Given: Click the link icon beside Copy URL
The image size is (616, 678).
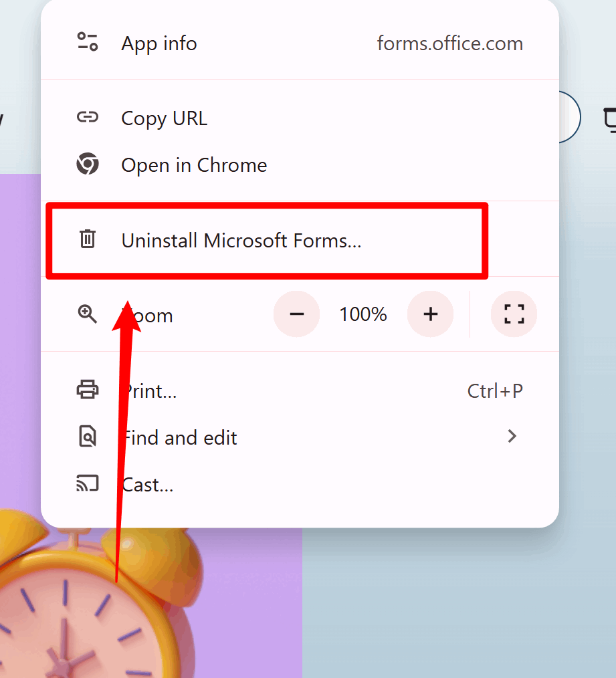Looking at the screenshot, I should (x=88, y=117).
